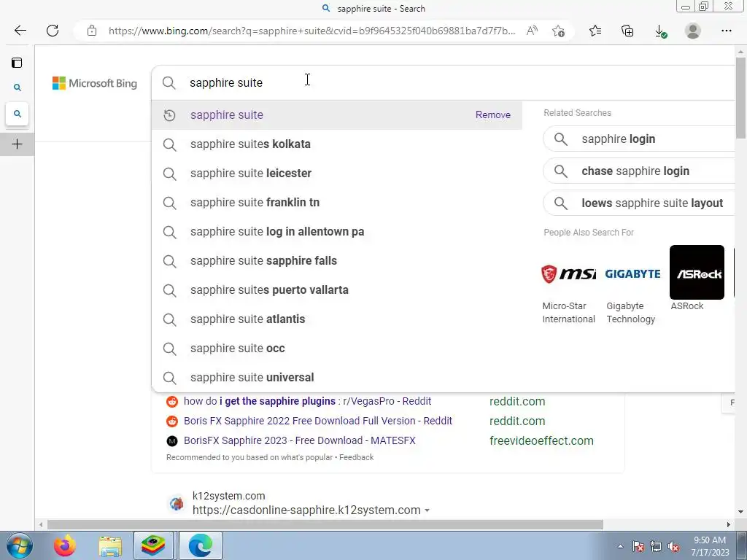The image size is (747, 560).
Task: Open the profile avatar menu
Action: point(693,31)
